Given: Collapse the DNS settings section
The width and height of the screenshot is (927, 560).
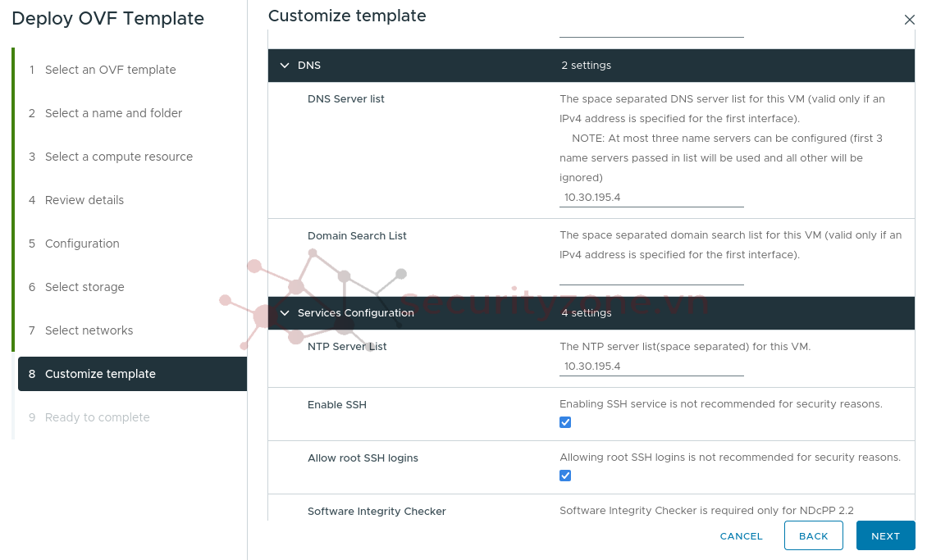Looking at the screenshot, I should (x=285, y=66).
